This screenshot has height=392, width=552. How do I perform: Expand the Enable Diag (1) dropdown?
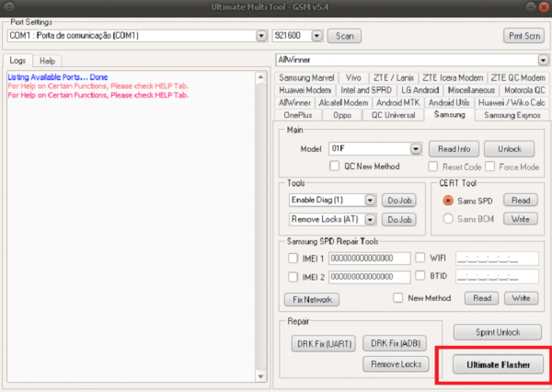point(370,201)
